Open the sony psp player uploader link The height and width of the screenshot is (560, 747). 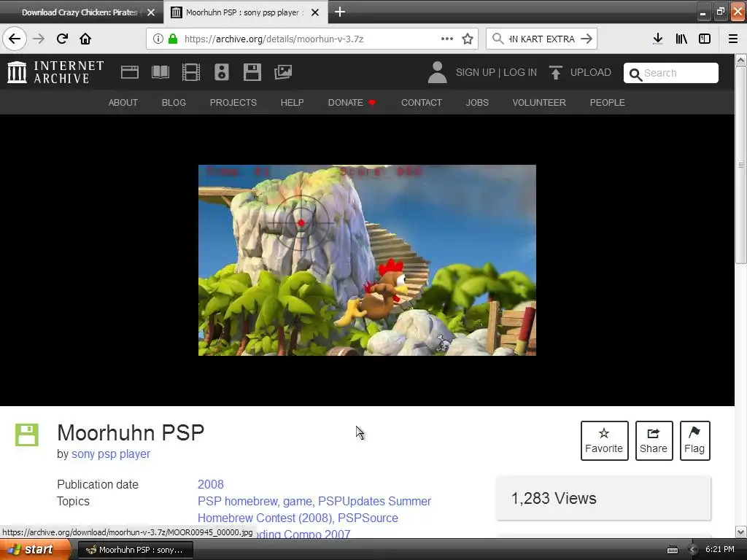click(111, 454)
